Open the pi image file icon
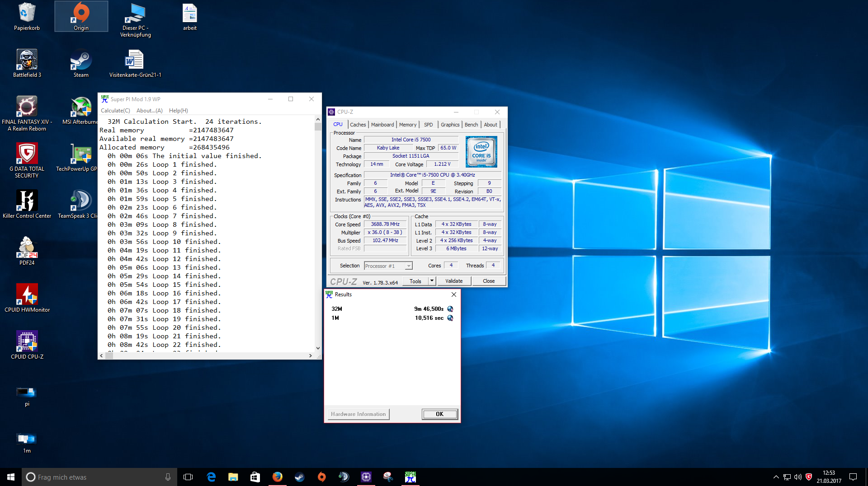The image size is (868, 486). click(27, 396)
